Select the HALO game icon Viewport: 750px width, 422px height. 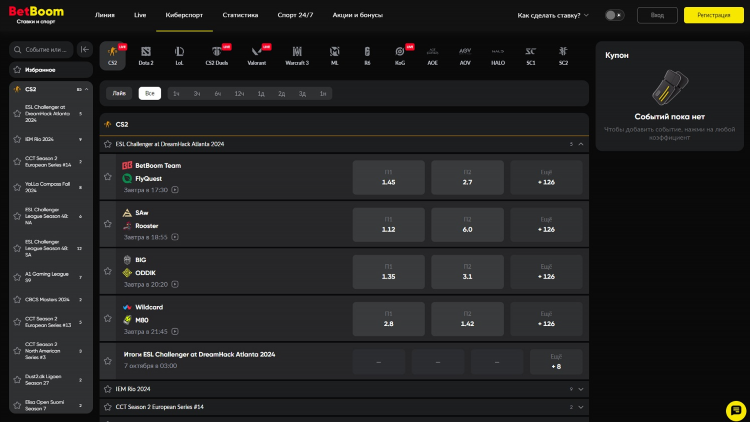(x=498, y=56)
